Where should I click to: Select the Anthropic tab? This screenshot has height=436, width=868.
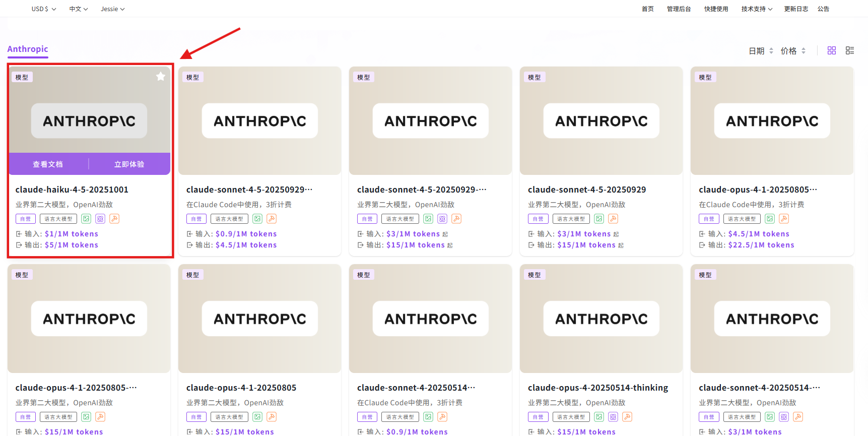(28, 49)
